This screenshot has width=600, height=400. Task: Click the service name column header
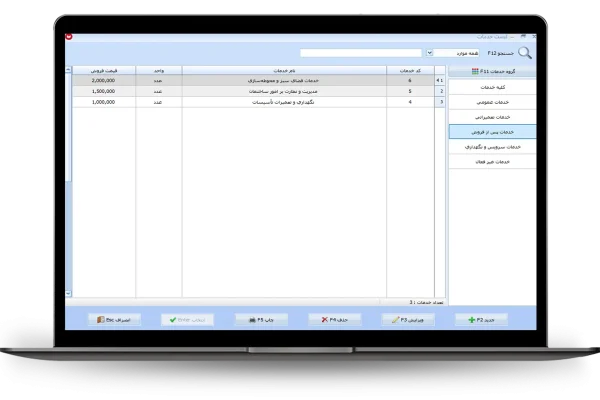[284, 71]
